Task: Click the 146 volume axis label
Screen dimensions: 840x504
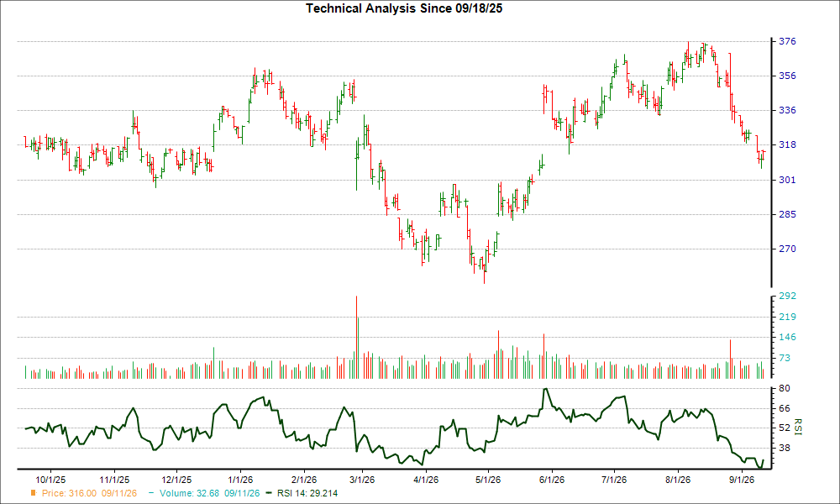Action: 787,337
